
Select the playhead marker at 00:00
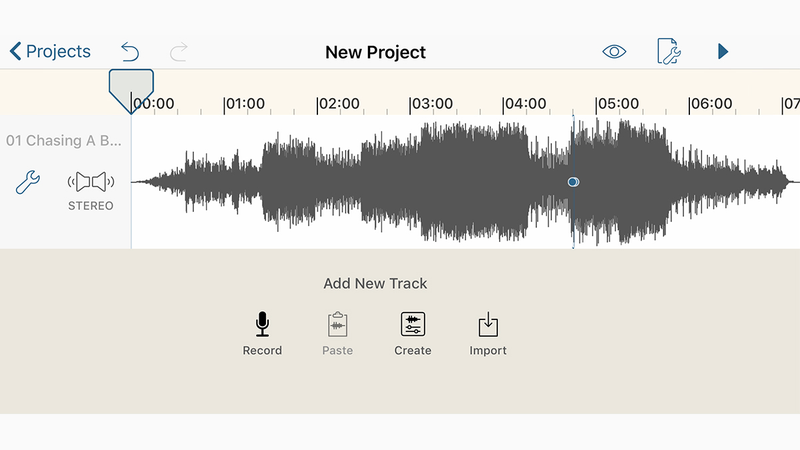coord(131,91)
